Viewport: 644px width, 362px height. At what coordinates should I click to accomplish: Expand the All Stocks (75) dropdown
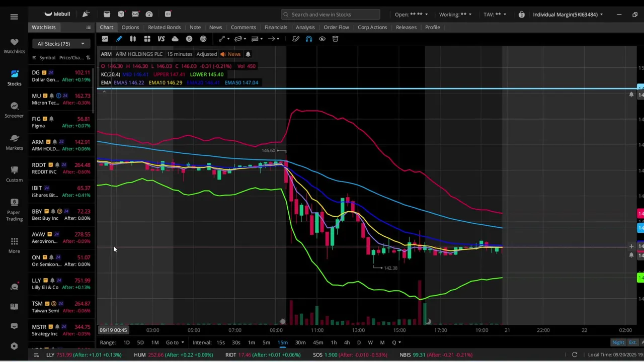click(x=61, y=44)
